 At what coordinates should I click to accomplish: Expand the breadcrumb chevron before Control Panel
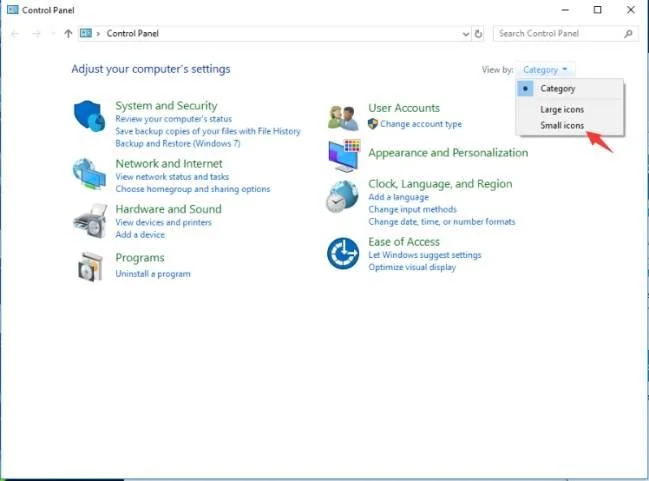click(x=99, y=34)
